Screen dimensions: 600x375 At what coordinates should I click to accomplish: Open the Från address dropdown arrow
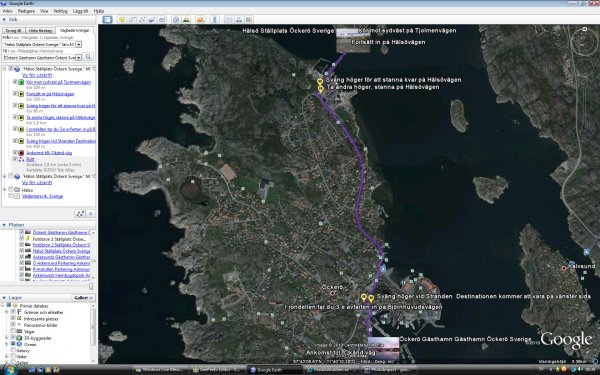point(78,44)
